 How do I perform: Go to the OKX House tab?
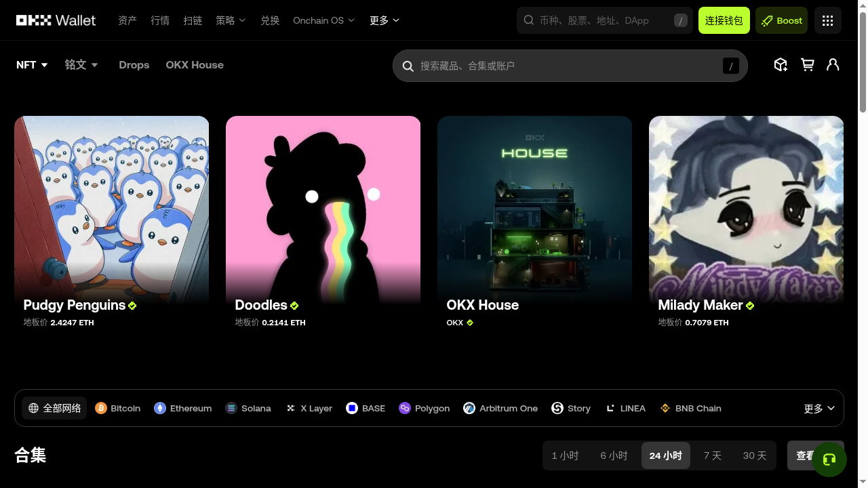click(195, 65)
